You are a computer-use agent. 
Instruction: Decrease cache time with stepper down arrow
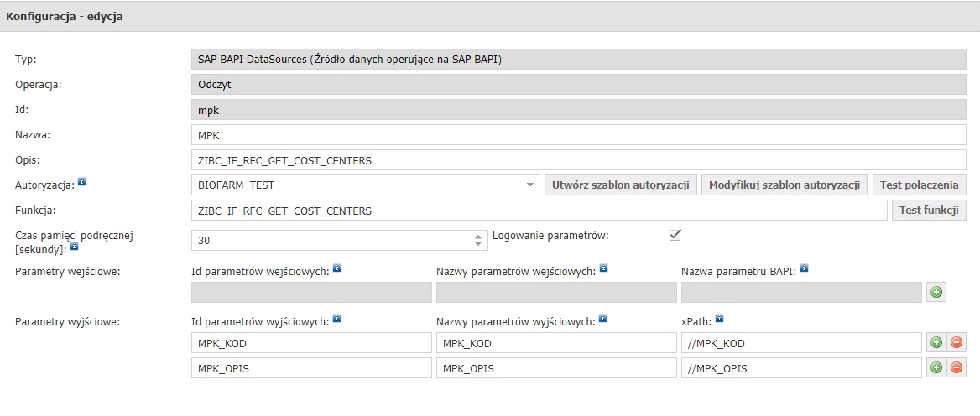tap(478, 244)
